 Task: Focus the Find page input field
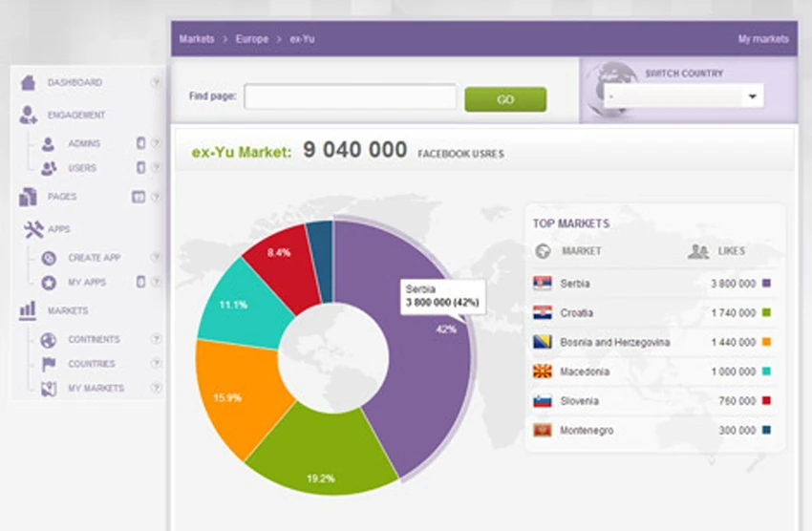point(350,96)
